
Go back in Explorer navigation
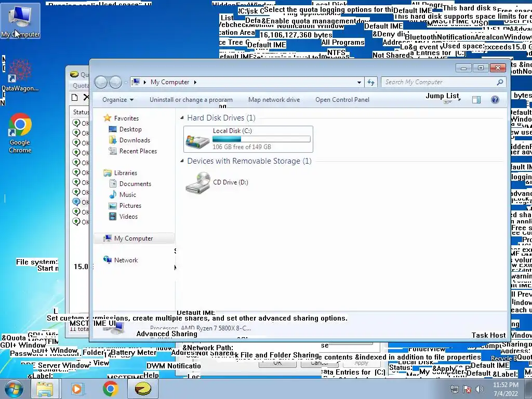101,82
